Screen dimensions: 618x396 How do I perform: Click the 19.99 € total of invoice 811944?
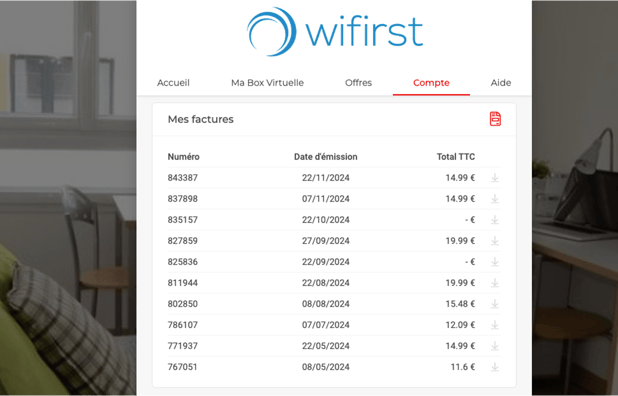460,283
